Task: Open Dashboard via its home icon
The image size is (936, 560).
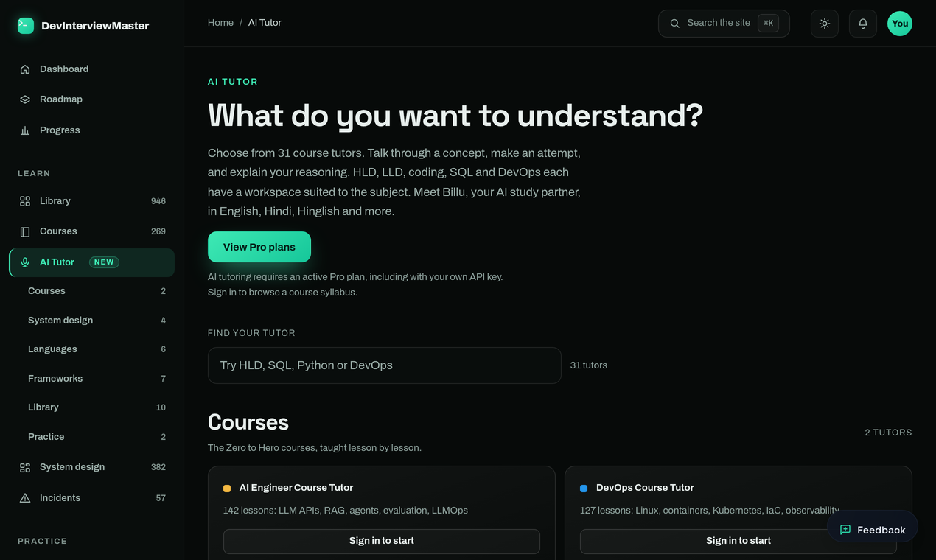Action: [x=25, y=69]
